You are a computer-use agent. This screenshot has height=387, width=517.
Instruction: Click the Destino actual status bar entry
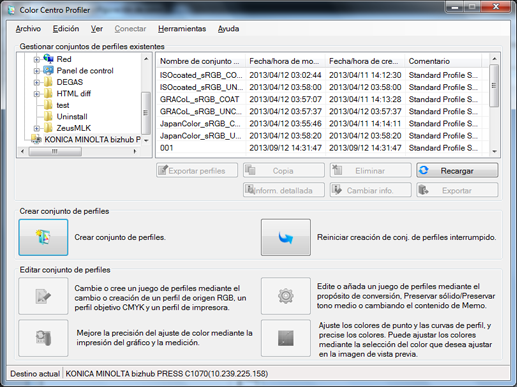tap(35, 374)
